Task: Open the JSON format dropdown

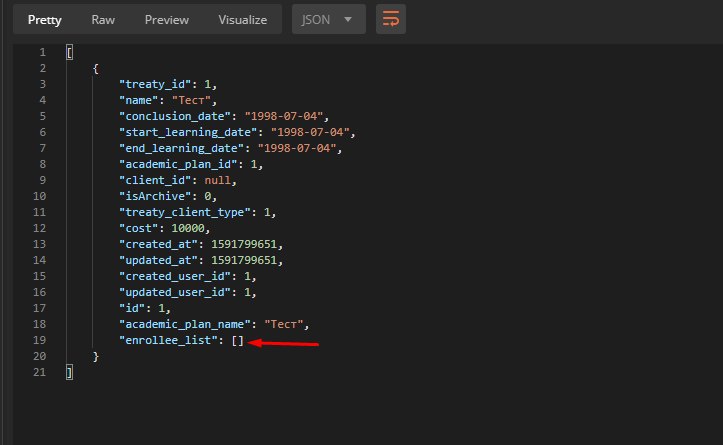Action: [328, 19]
